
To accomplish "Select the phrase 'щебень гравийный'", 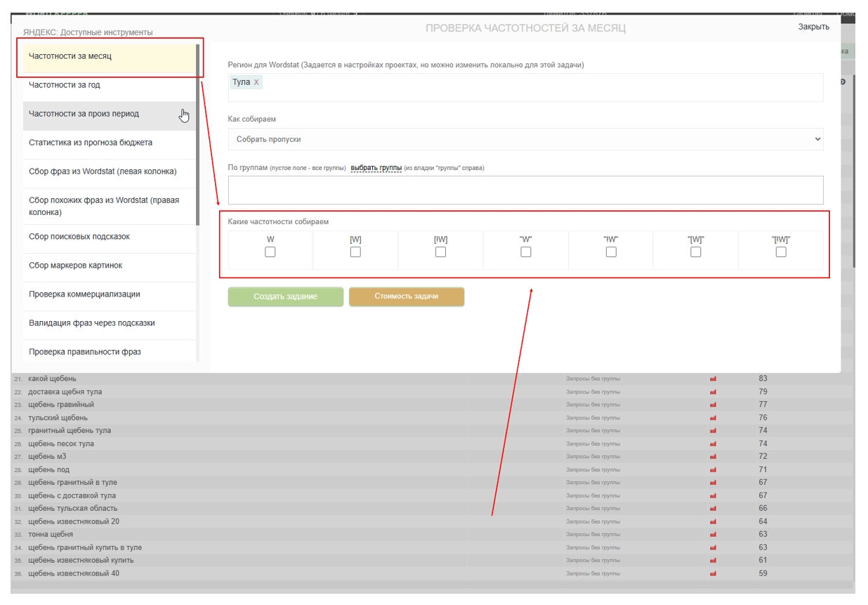I will click(x=61, y=405).
